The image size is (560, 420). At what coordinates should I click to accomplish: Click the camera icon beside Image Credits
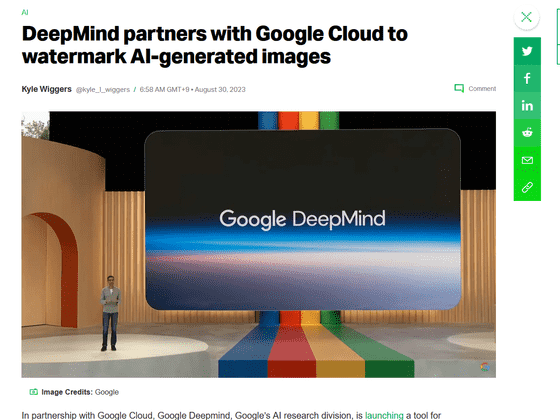[33, 392]
